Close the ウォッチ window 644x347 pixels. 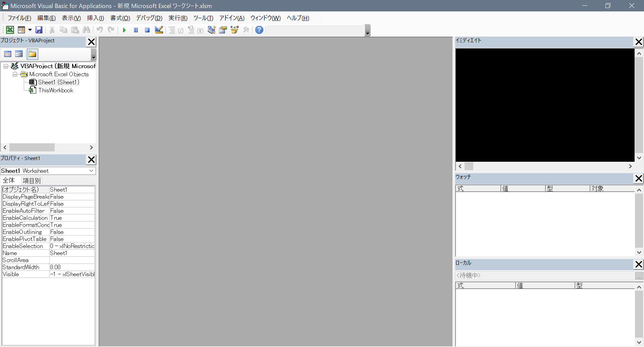(639, 179)
